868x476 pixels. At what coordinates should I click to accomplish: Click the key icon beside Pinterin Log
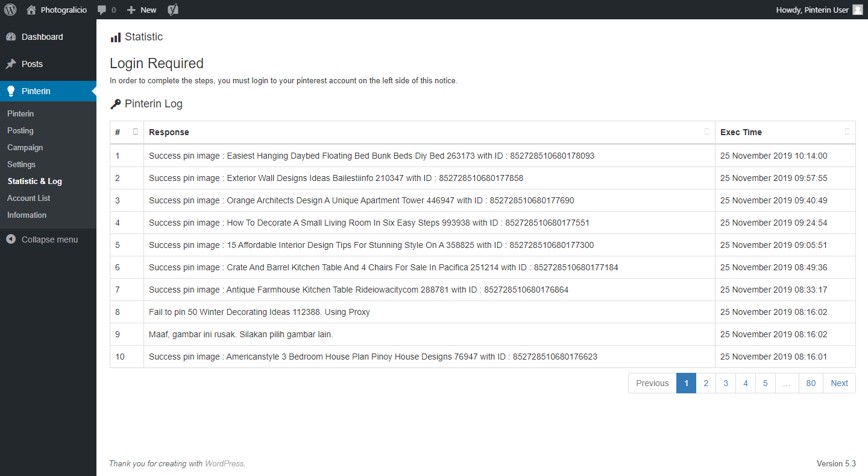116,104
